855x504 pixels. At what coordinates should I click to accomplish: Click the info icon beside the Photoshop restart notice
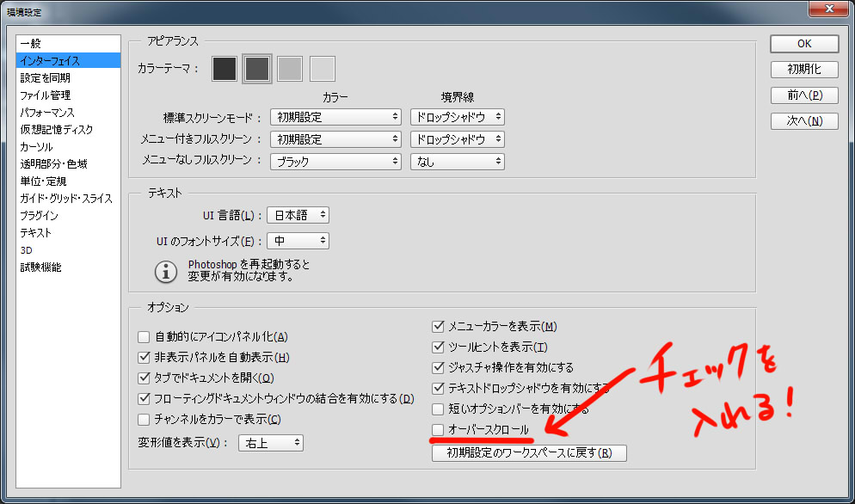(165, 271)
